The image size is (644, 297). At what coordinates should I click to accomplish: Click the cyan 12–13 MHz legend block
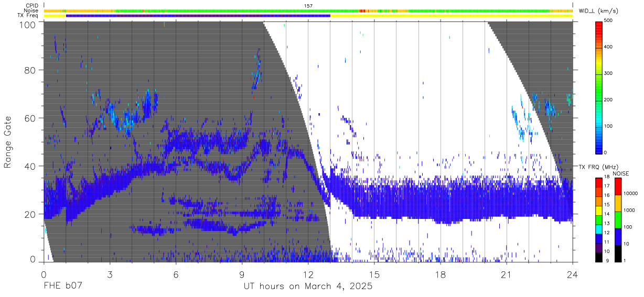[x=599, y=229]
